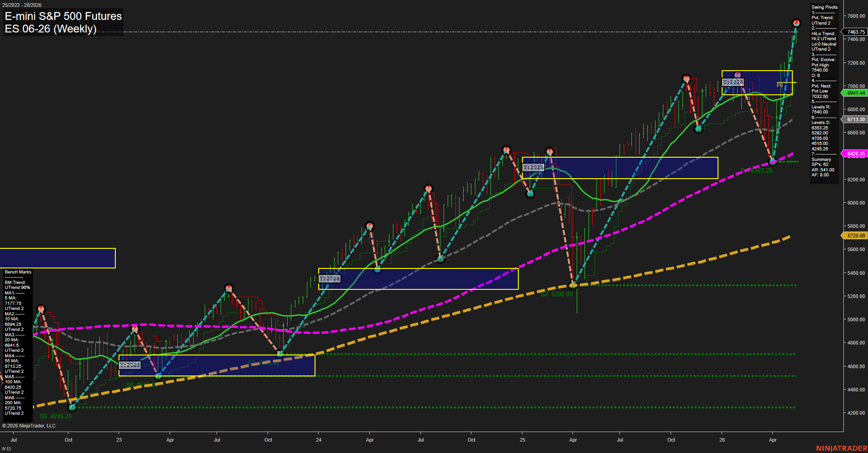
Task: Click the S2: 5292.00 support level label
Action: 557,294
